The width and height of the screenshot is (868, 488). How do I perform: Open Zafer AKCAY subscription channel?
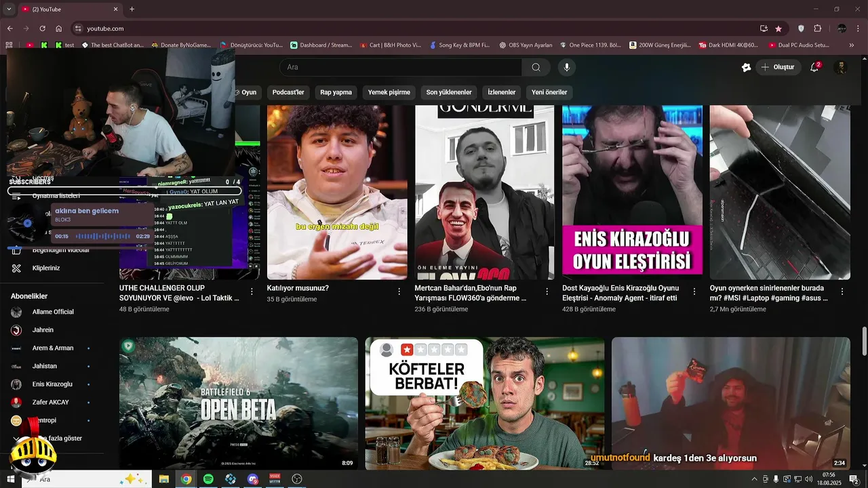(x=51, y=402)
